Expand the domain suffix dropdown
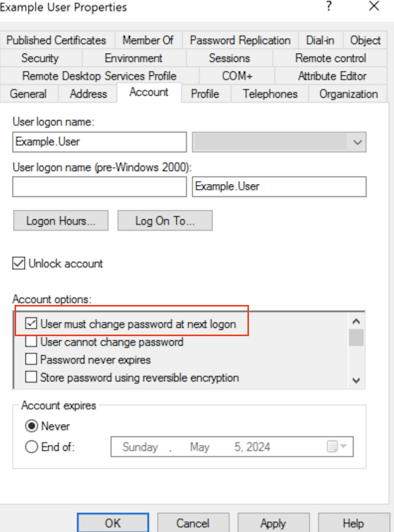Image resolution: width=394 pixels, height=532 pixels. (356, 142)
